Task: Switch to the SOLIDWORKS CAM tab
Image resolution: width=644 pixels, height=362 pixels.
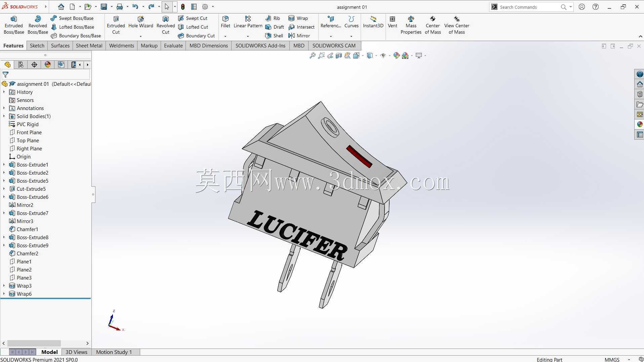Action: [x=334, y=46]
